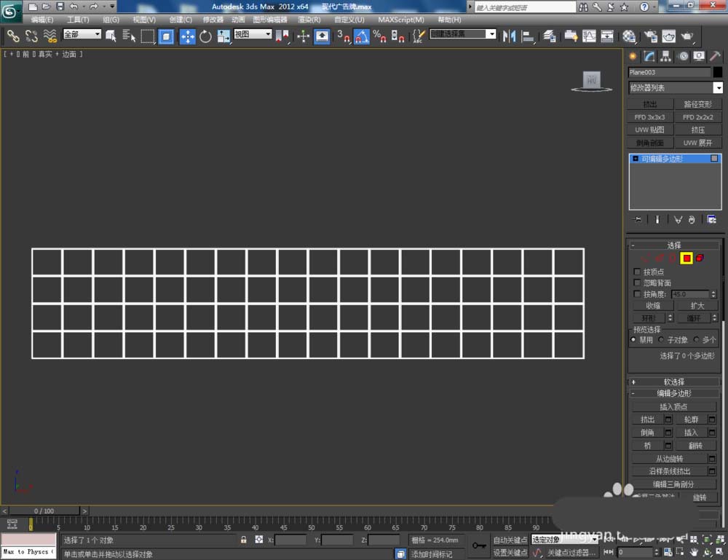Click the Render Production teapot icon

coord(687,36)
